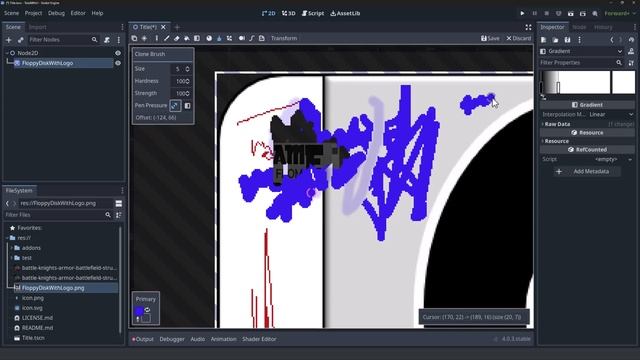Viewport: 640px width, 360px height.
Task: Click the gradient color ramp editor
Action: coord(575,83)
